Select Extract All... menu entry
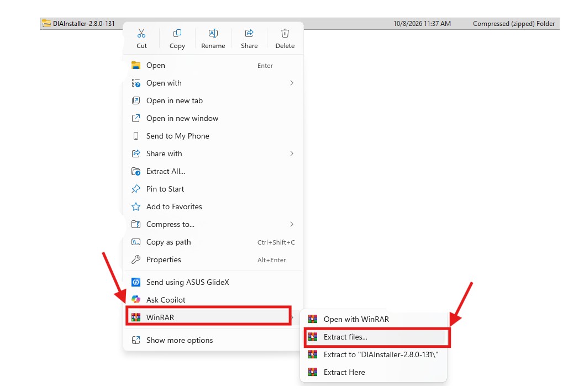The height and width of the screenshot is (392, 563). 213,171
